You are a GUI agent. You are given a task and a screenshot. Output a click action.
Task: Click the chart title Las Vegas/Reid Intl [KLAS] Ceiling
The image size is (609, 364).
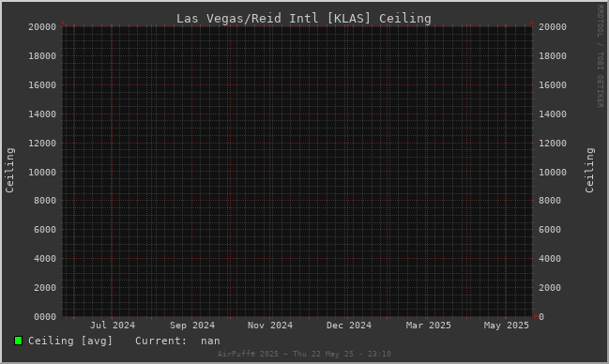tap(304, 18)
